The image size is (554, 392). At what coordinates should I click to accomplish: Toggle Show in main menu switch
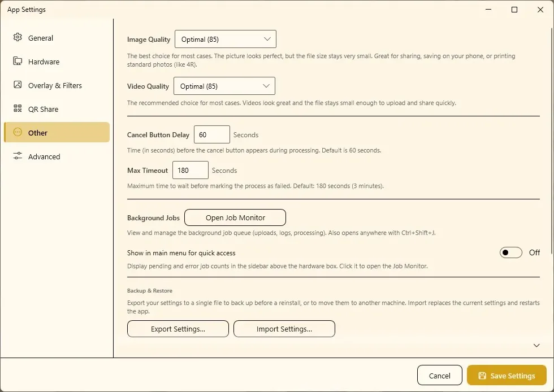click(x=510, y=252)
